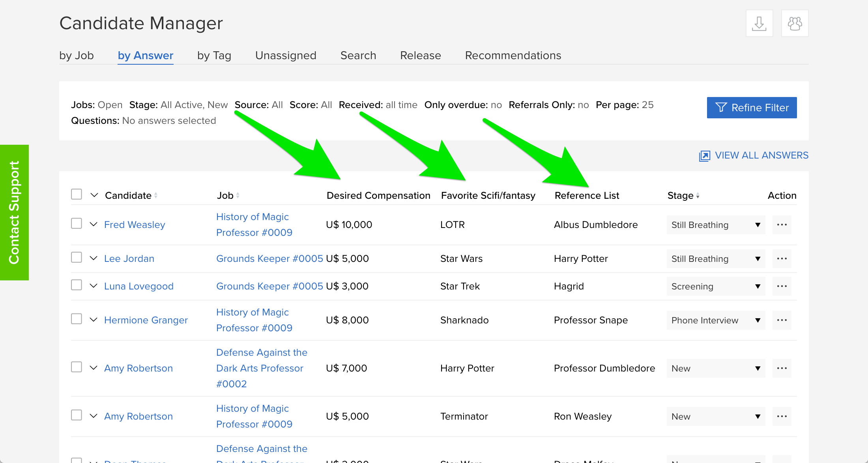Open three-dot menu for Luna Lovegood
The image size is (868, 463).
tap(782, 286)
